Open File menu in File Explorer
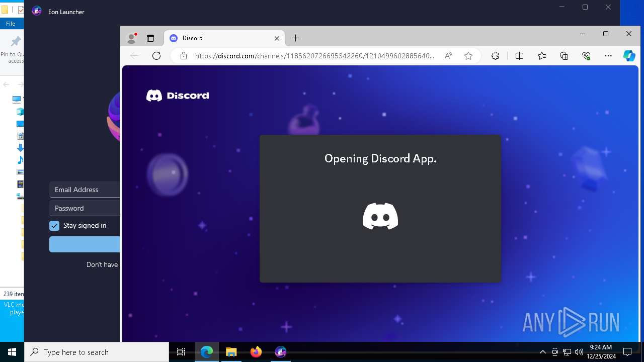Image resolution: width=644 pixels, height=362 pixels. pyautogui.click(x=11, y=24)
